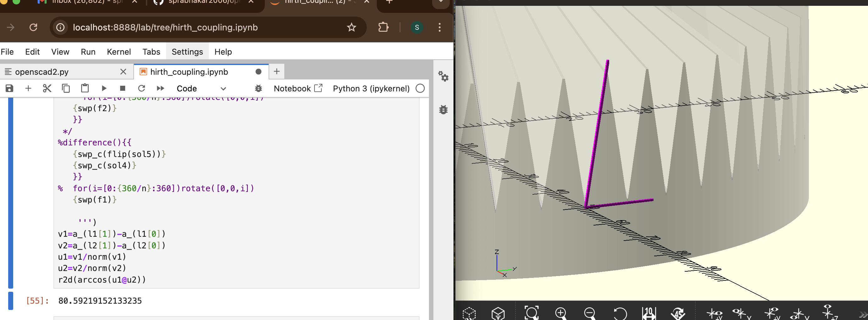Open the Kernel menu
The image size is (868, 320).
119,52
